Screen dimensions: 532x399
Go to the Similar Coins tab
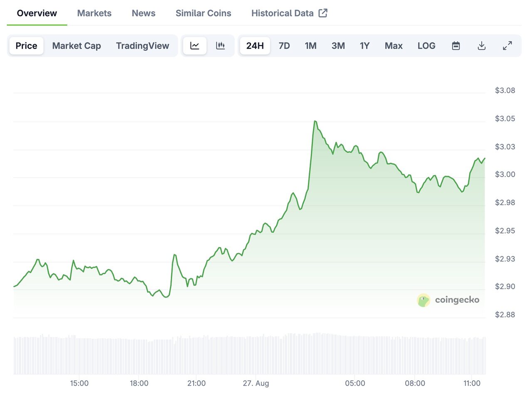pyautogui.click(x=203, y=13)
